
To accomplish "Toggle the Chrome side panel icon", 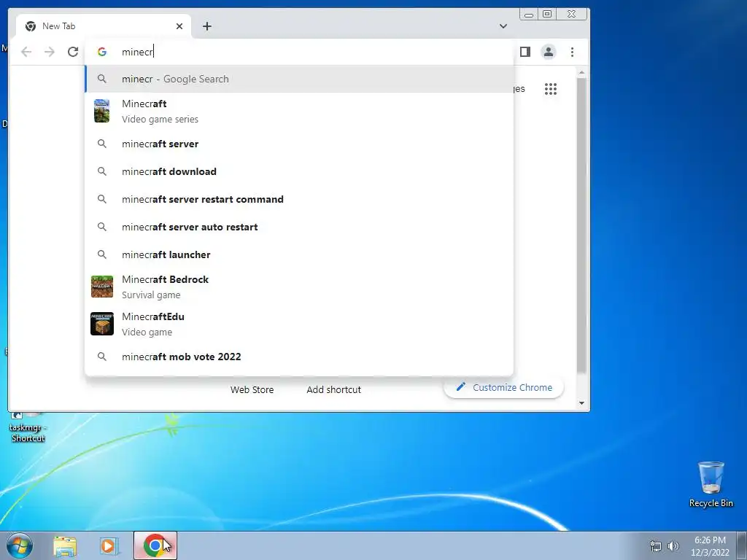I will click(525, 52).
